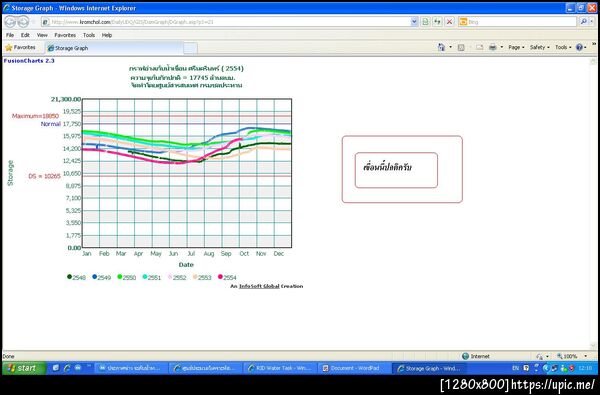Viewport: 600px width, 395px height.
Task: Open the Favorites menu in menu bar
Action: point(65,35)
